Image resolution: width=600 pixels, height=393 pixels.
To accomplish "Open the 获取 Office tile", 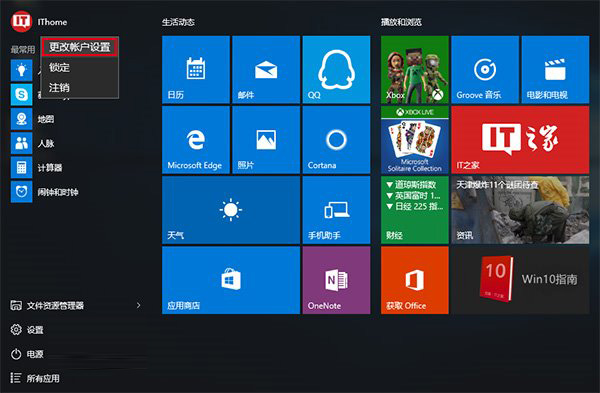I will tap(415, 280).
